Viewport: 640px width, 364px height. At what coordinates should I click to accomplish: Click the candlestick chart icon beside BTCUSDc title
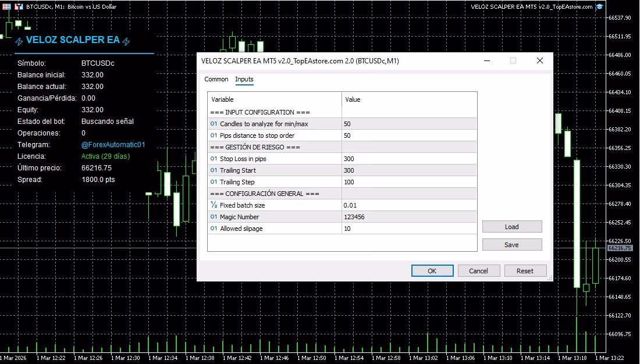tap(19, 6)
